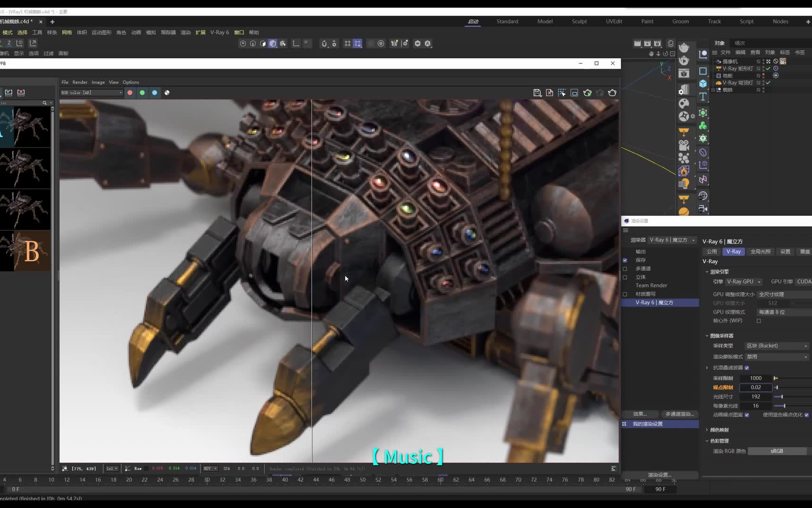Open the 区块 (Bucket) sampler type dropdown
The width and height of the screenshot is (812, 508).
coord(776,346)
